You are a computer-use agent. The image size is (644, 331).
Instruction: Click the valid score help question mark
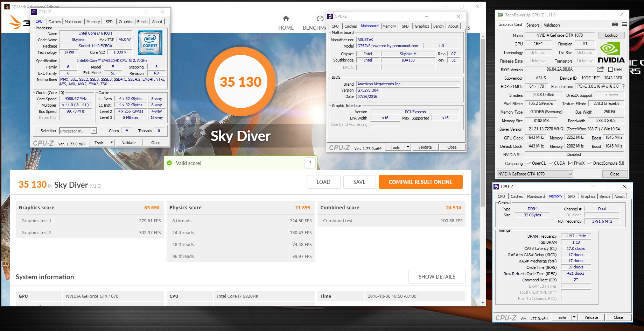(x=310, y=163)
